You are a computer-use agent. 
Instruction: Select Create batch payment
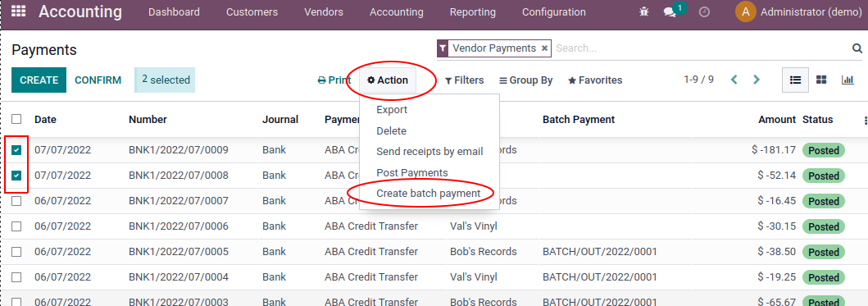(x=429, y=194)
